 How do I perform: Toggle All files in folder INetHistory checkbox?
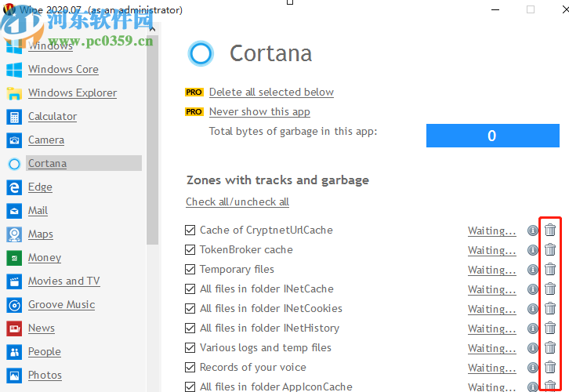pyautogui.click(x=190, y=328)
